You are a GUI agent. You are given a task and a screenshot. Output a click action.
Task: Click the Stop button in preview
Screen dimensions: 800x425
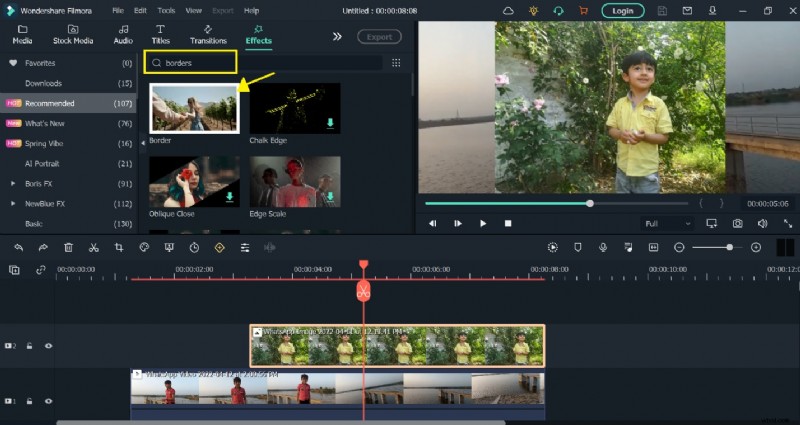coord(508,223)
